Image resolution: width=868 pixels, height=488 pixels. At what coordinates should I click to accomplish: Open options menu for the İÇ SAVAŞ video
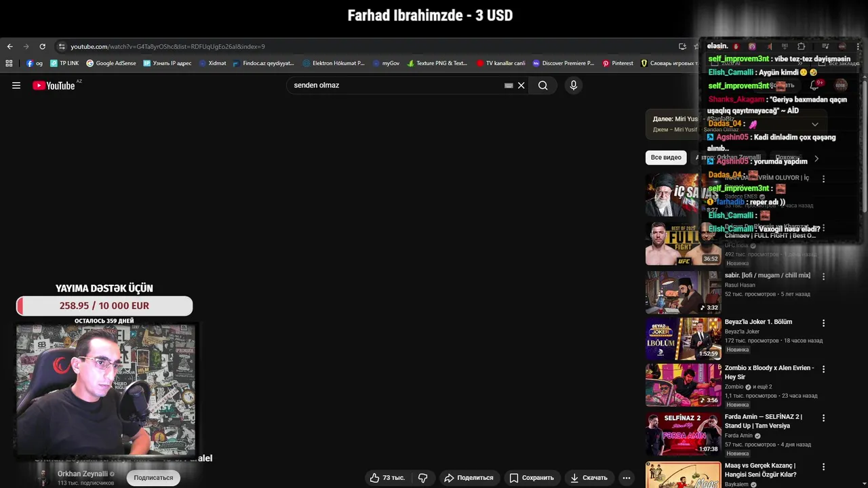(823, 179)
